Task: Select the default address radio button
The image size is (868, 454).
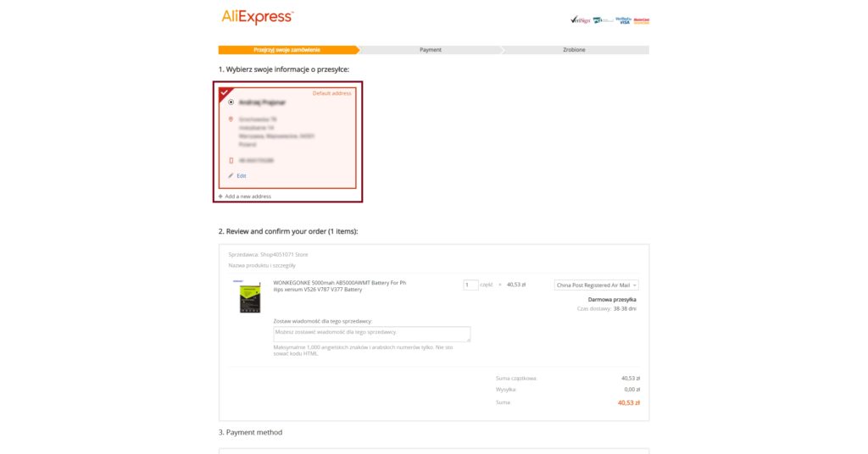Action: tap(231, 102)
